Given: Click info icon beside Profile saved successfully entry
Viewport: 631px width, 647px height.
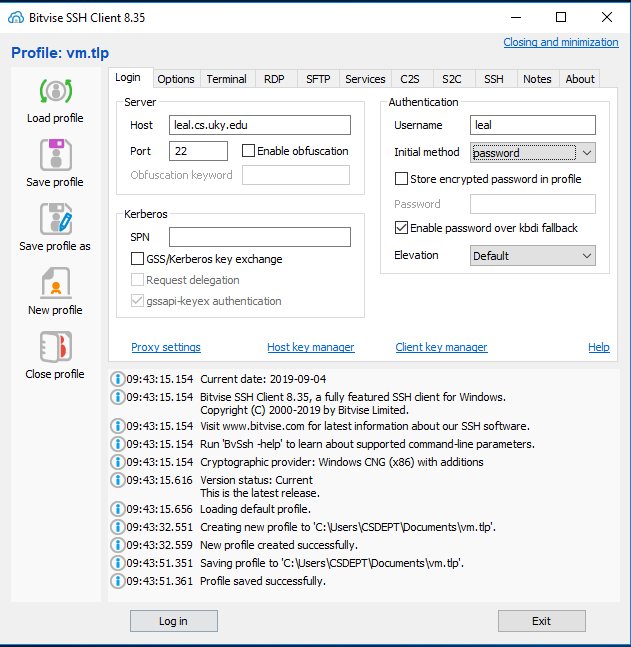Looking at the screenshot, I should [118, 581].
